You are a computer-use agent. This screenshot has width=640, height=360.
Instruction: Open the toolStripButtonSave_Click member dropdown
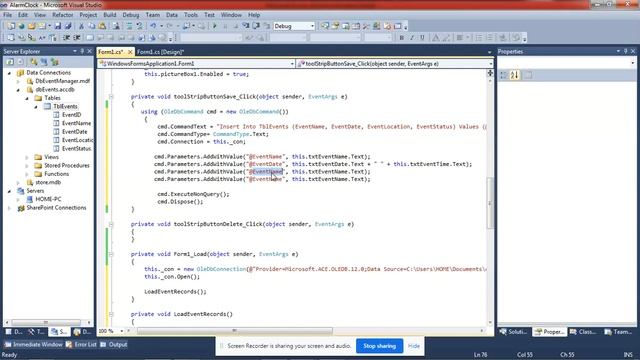pos(490,64)
